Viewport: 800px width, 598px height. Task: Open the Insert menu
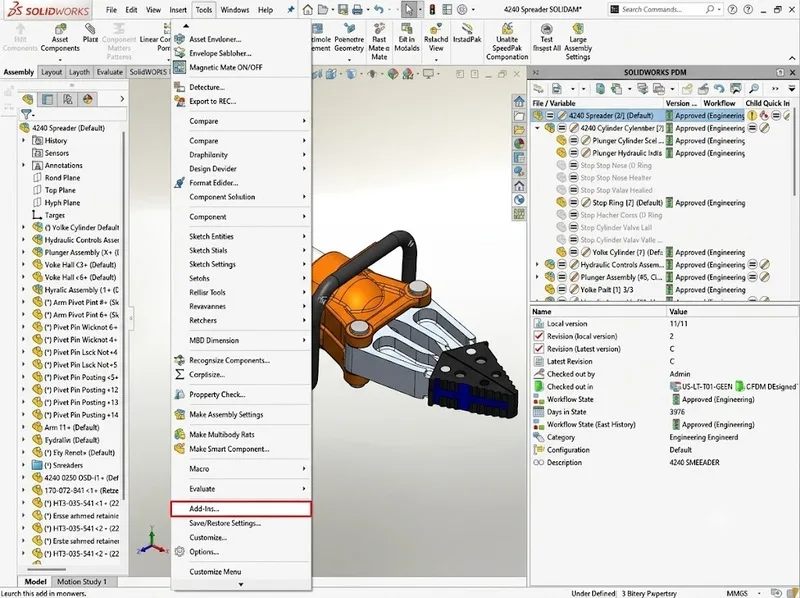pyautogui.click(x=178, y=10)
